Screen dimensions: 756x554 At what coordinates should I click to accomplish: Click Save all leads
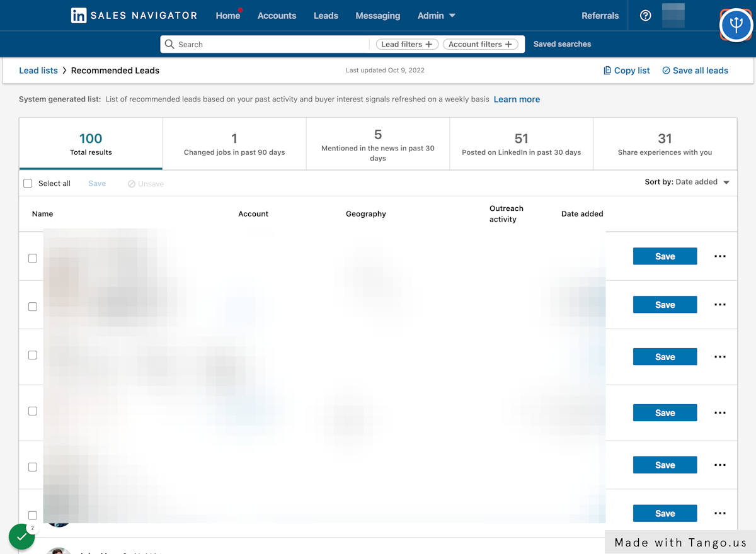(x=696, y=71)
